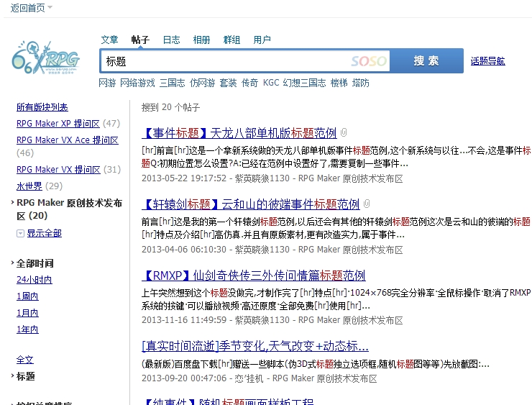Select the 全部时间 time filter
Image resolution: width=532 pixels, height=405 pixels.
[x=35, y=263]
